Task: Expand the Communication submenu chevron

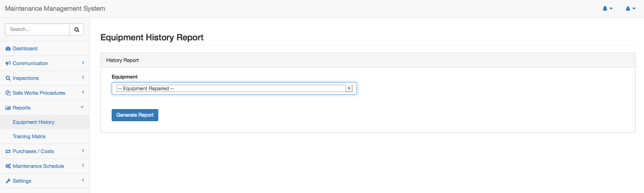Action: 83,63
